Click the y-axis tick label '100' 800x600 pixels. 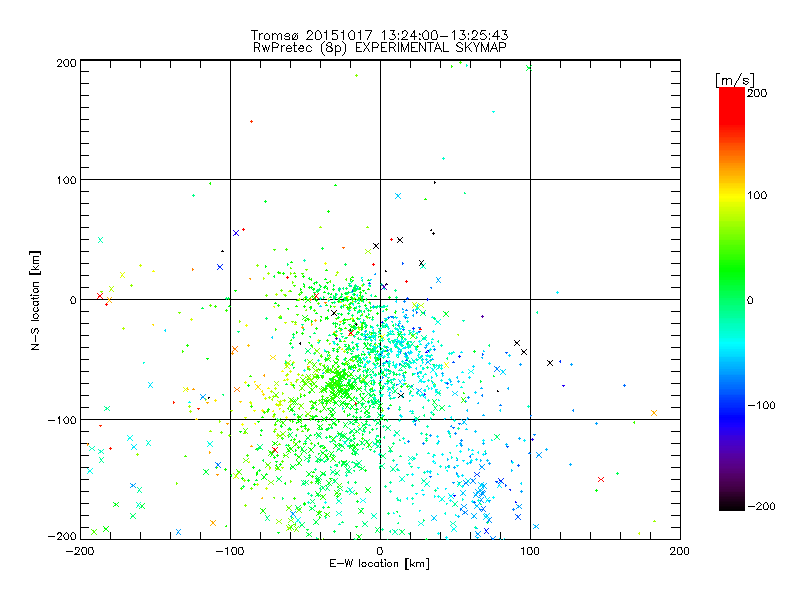coord(66,180)
